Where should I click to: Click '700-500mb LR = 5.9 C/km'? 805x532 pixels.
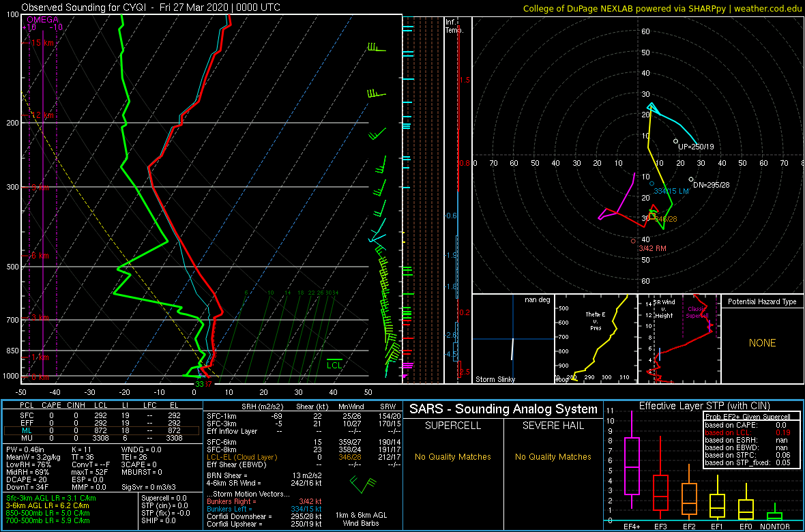[x=48, y=520]
